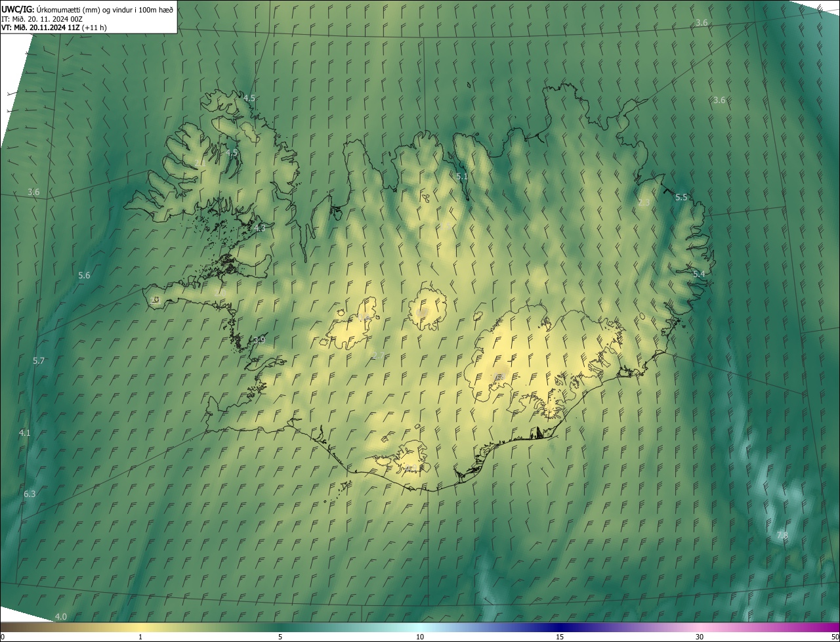Click the 6.3 value label on the map
Screen dimensions: 840x642
[x=30, y=494]
